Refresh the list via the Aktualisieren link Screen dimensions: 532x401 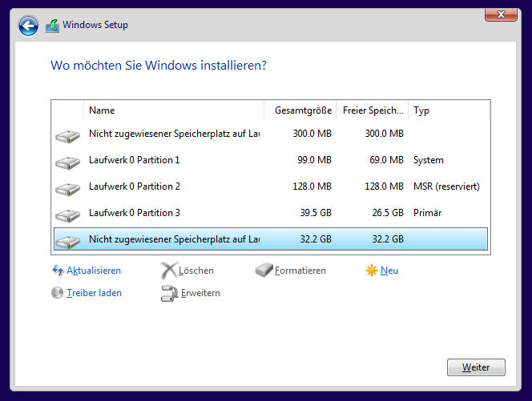(94, 271)
